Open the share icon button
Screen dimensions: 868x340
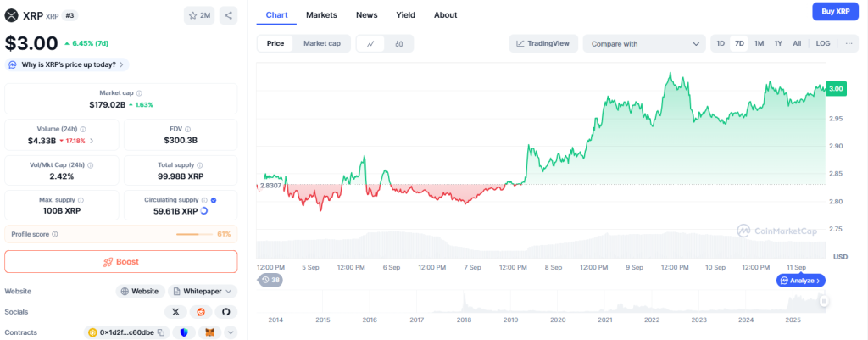point(228,15)
